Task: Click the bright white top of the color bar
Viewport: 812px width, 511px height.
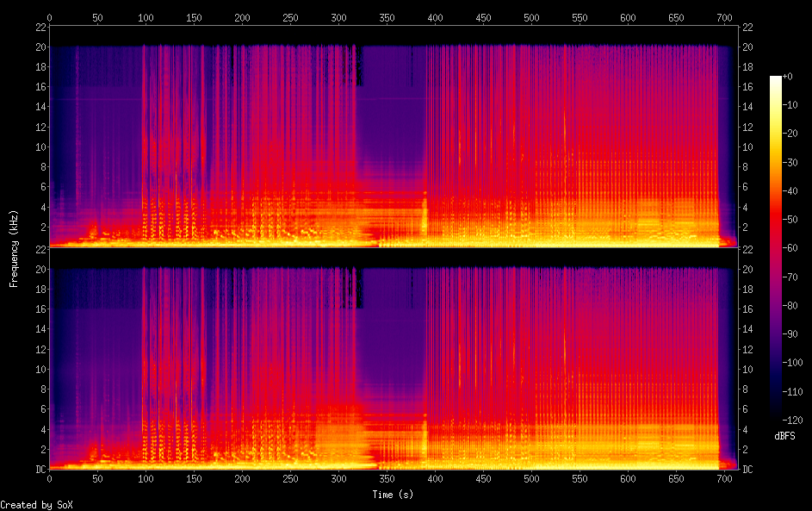Action: coord(776,79)
